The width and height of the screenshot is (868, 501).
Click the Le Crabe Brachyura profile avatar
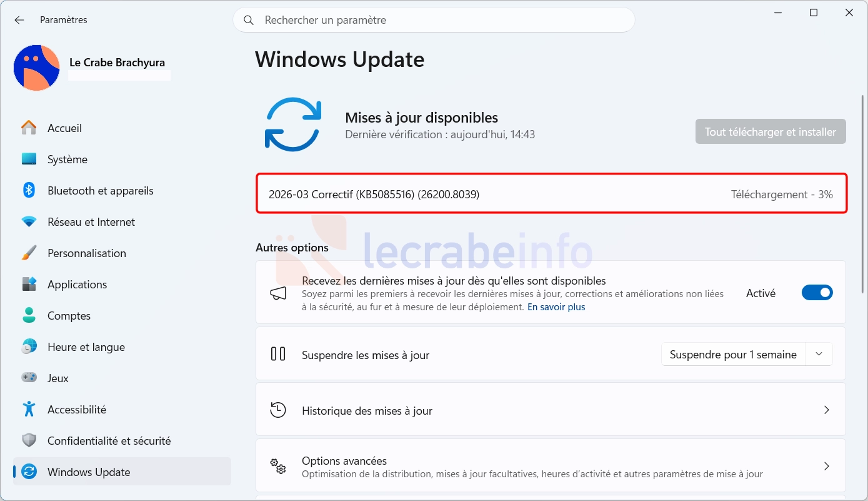(x=37, y=68)
